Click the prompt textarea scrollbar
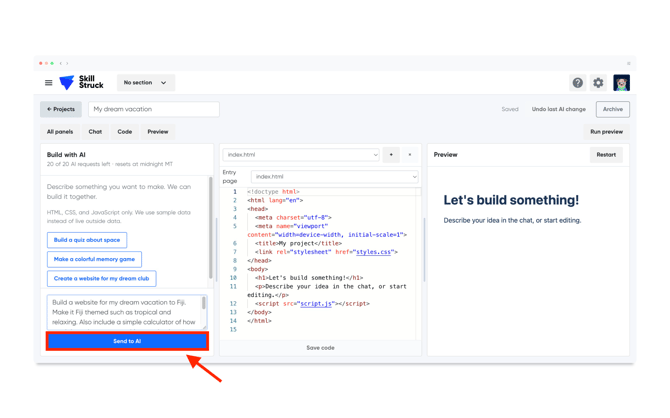Screen dimensions: 670x418 pos(204,303)
